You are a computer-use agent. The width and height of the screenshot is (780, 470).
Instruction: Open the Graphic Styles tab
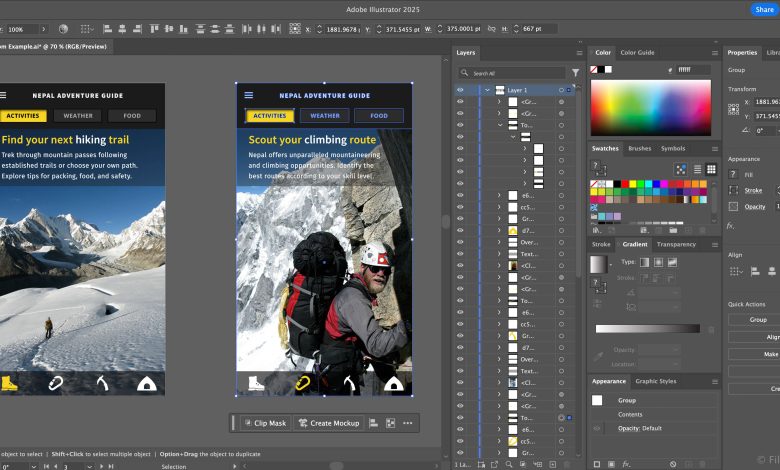656,381
